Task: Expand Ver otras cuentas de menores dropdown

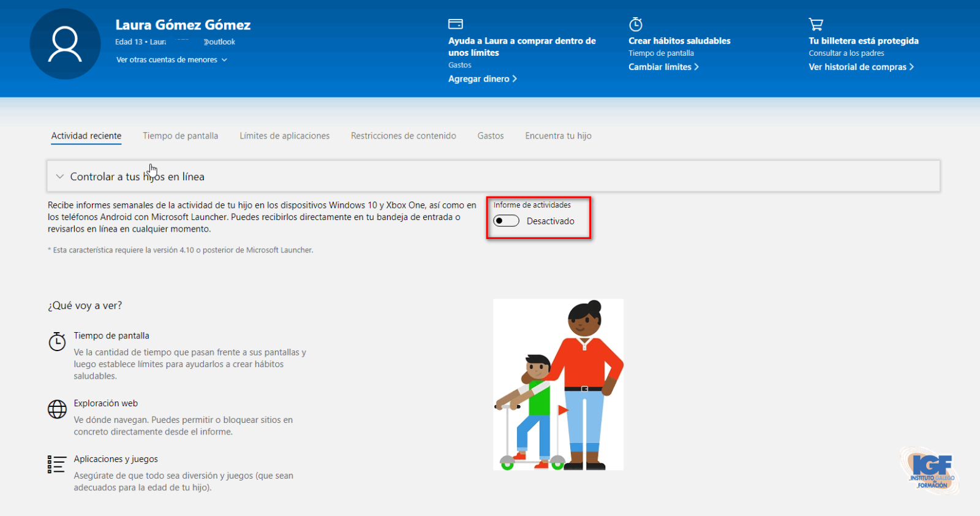Action: point(171,60)
